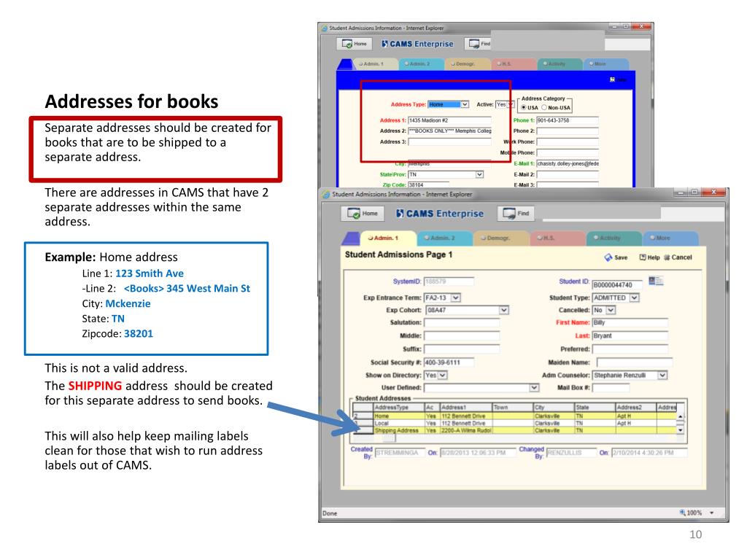Open Cancelled dropdown showing No
747x560 pixels.
[611, 310]
